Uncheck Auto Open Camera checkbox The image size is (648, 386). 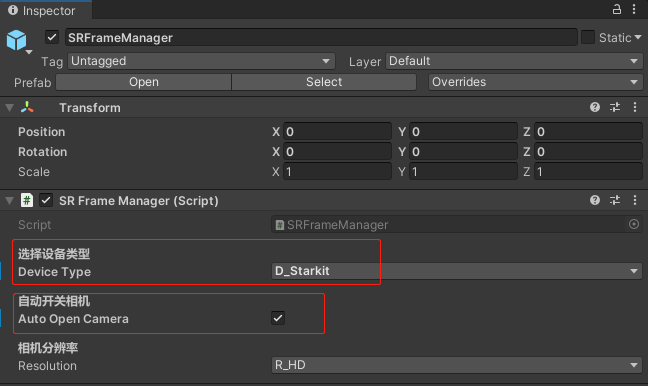(x=278, y=318)
